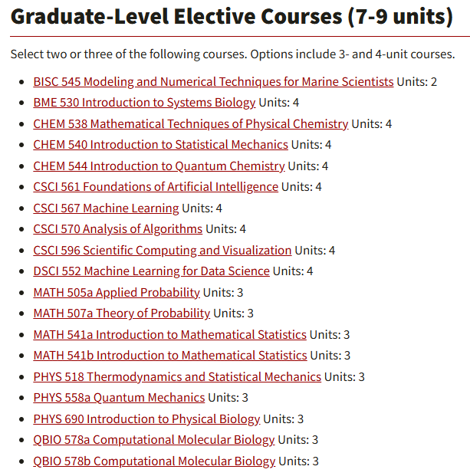Open BISC 545 Modeling and Numerical Techniques link
Viewport: 470px width, 476px height.
click(x=213, y=81)
